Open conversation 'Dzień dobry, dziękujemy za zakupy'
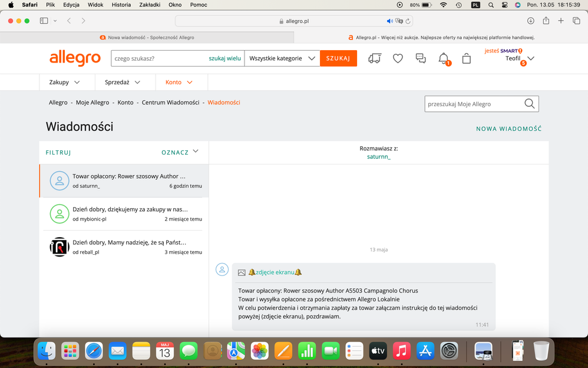The height and width of the screenshot is (368, 588). [124, 213]
